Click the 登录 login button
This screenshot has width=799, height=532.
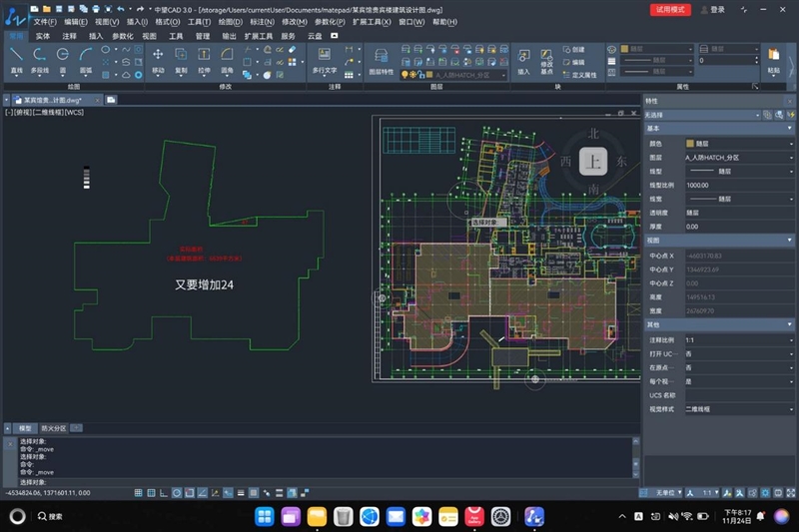(x=713, y=9)
